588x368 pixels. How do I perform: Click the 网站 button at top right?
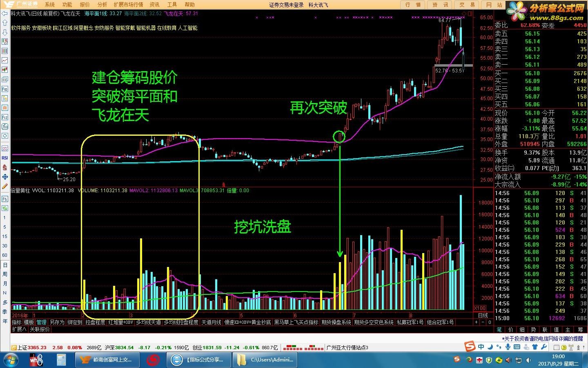494,4
